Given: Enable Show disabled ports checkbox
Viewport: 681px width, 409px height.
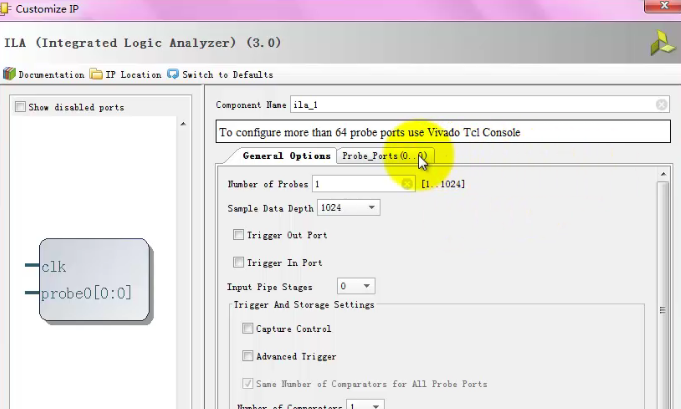Looking at the screenshot, I should [20, 107].
